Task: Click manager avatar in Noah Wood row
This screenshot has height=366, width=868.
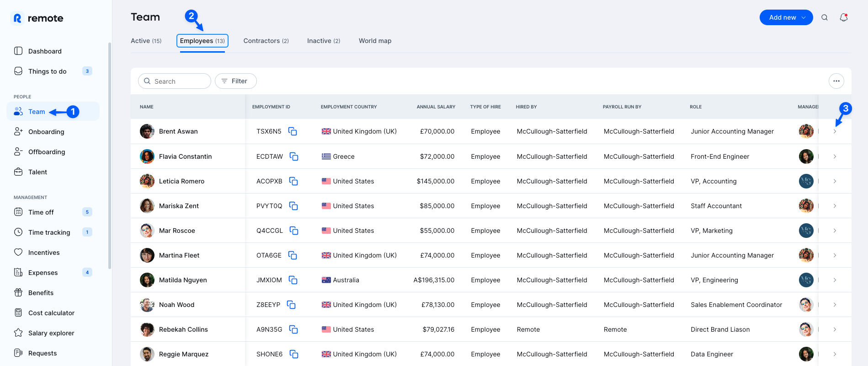Action: tap(806, 305)
